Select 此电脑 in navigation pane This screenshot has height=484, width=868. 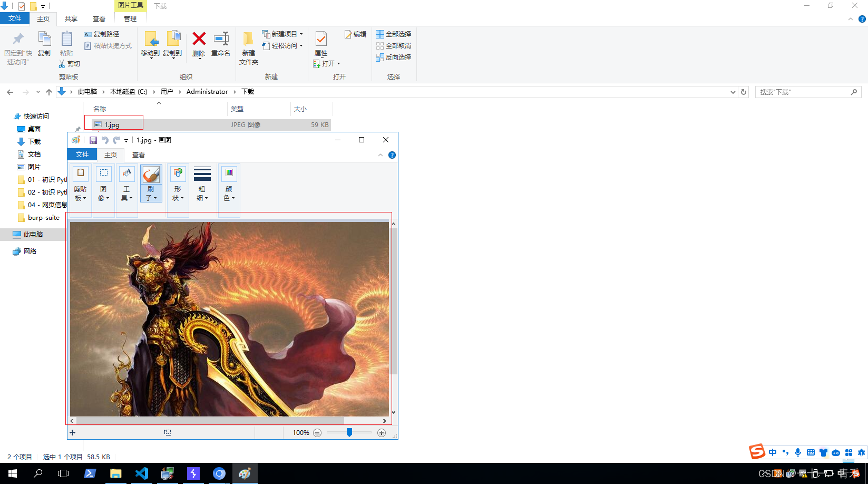[x=33, y=235]
